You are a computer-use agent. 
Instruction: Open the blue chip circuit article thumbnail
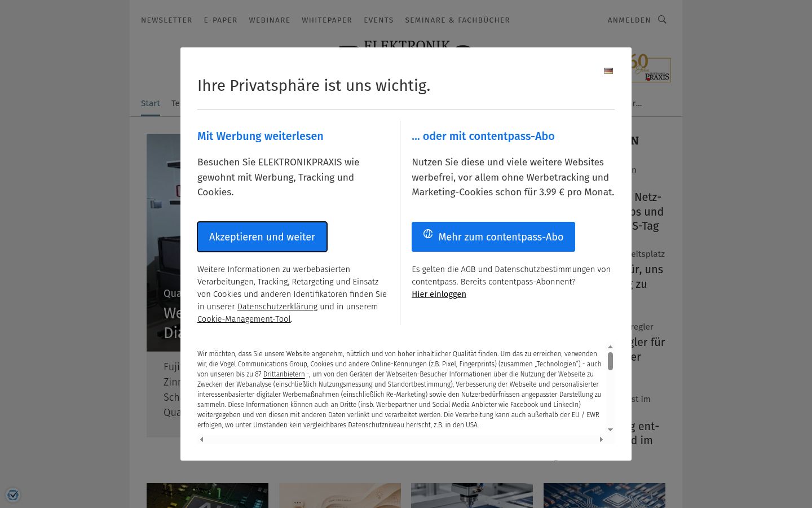click(604, 496)
